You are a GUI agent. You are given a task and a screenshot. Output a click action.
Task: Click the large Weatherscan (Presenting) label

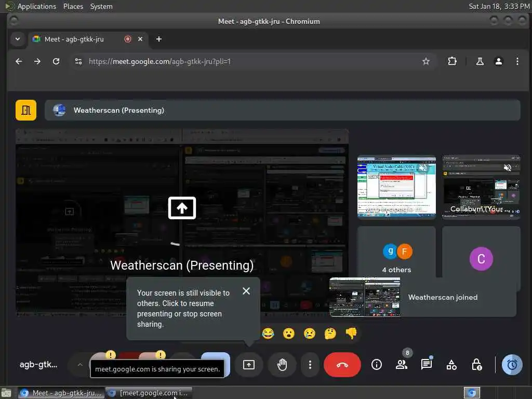coord(182,265)
